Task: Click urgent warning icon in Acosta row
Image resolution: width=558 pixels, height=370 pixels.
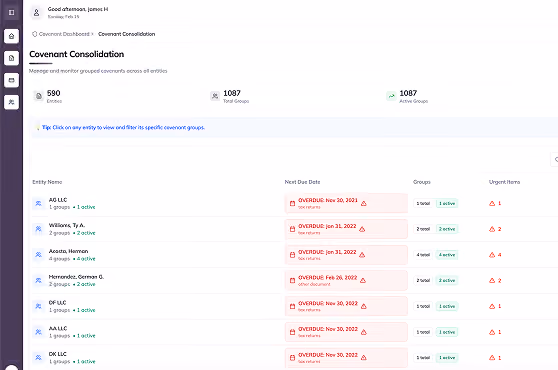Action: [x=492, y=255]
